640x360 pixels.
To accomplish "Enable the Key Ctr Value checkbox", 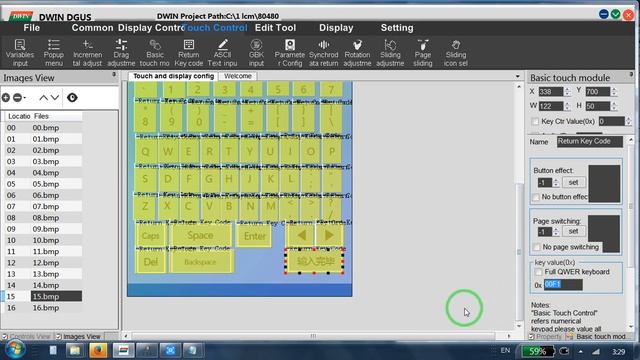I will 535,121.
